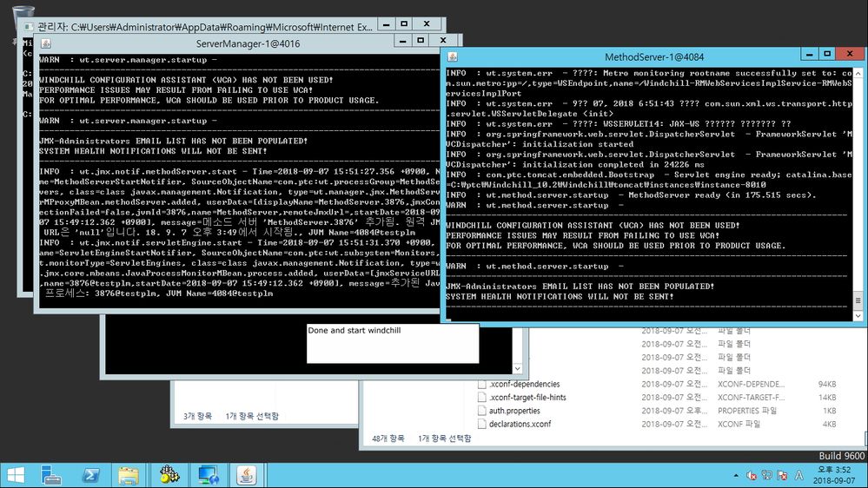This screenshot has width=868, height=488.
Task: Select the .xconf-target-file-hints file
Action: click(527, 398)
